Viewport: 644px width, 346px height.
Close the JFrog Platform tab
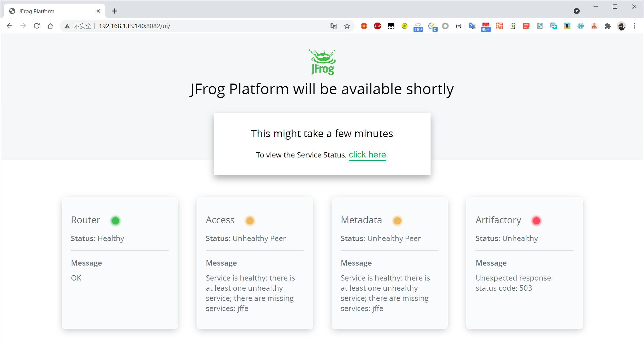(x=98, y=11)
